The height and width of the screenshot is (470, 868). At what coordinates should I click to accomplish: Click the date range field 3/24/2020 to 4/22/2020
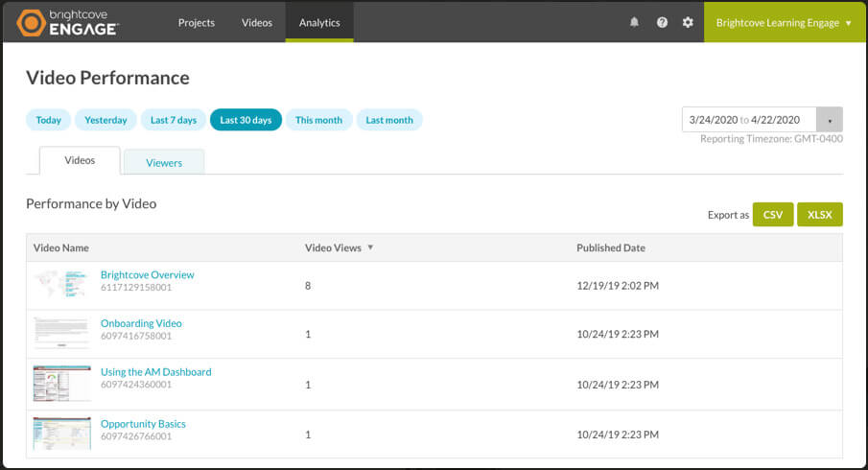pos(749,120)
